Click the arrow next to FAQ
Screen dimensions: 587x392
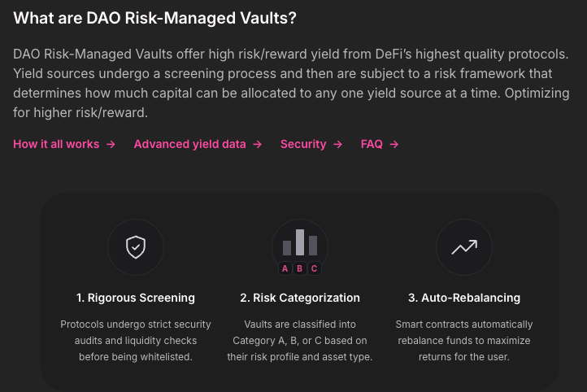pyautogui.click(x=394, y=144)
